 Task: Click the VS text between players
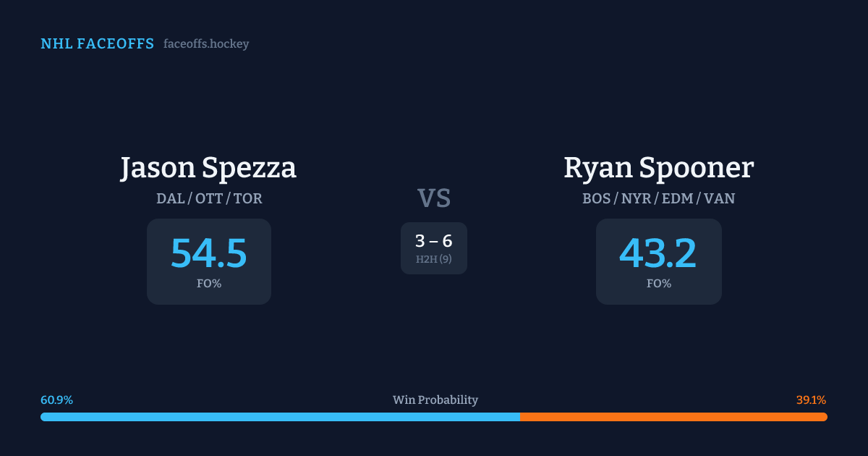pos(434,198)
